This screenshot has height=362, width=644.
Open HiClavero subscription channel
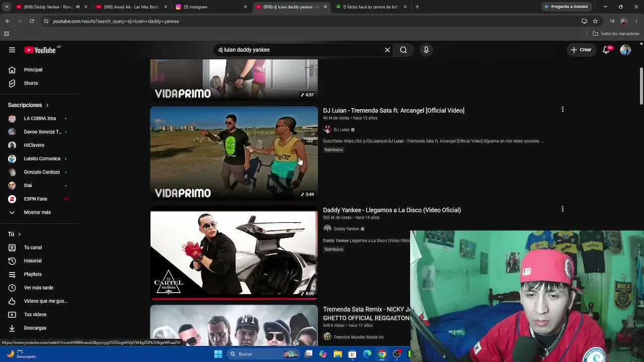point(34,145)
